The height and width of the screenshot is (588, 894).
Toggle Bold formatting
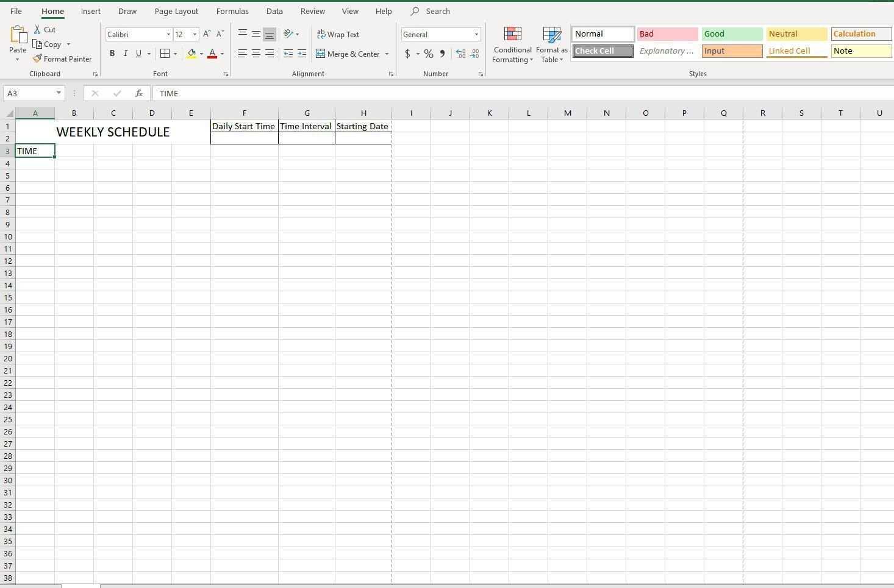(112, 54)
